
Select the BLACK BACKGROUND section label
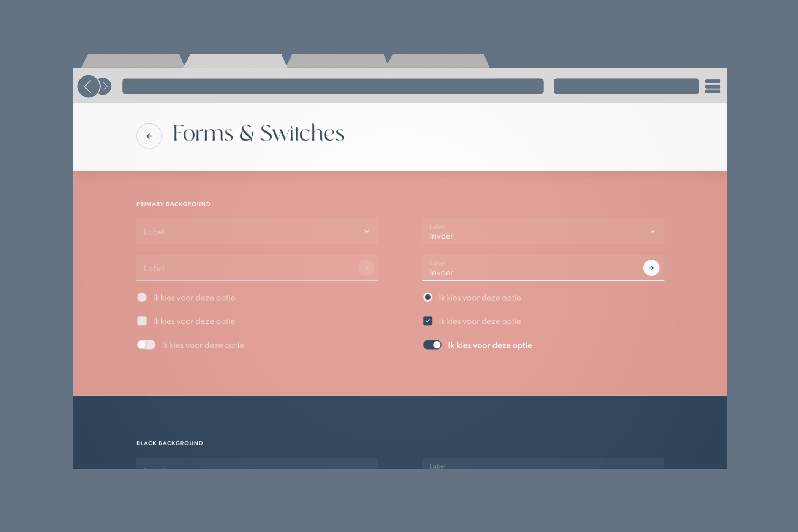pos(169,442)
